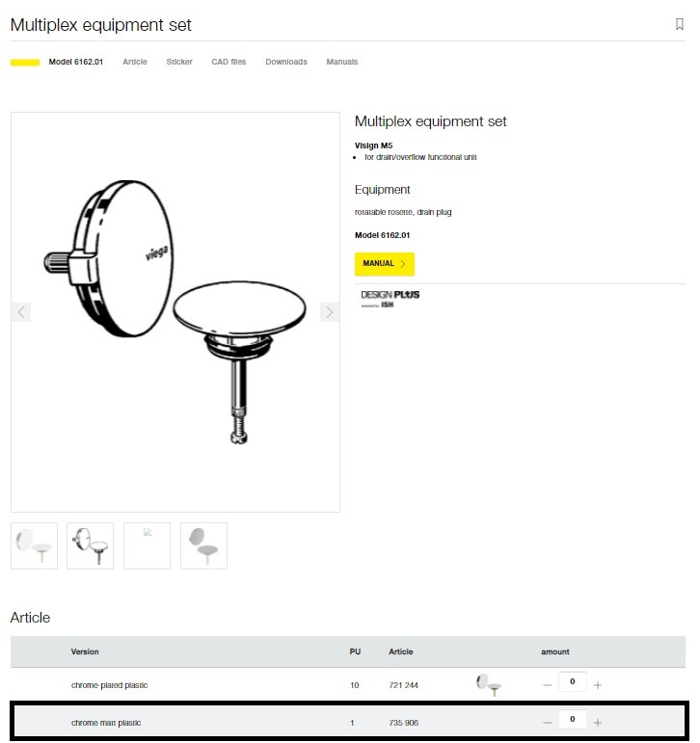
Task: Increase amount for chrome matt plastic article
Action: pyautogui.click(x=598, y=723)
